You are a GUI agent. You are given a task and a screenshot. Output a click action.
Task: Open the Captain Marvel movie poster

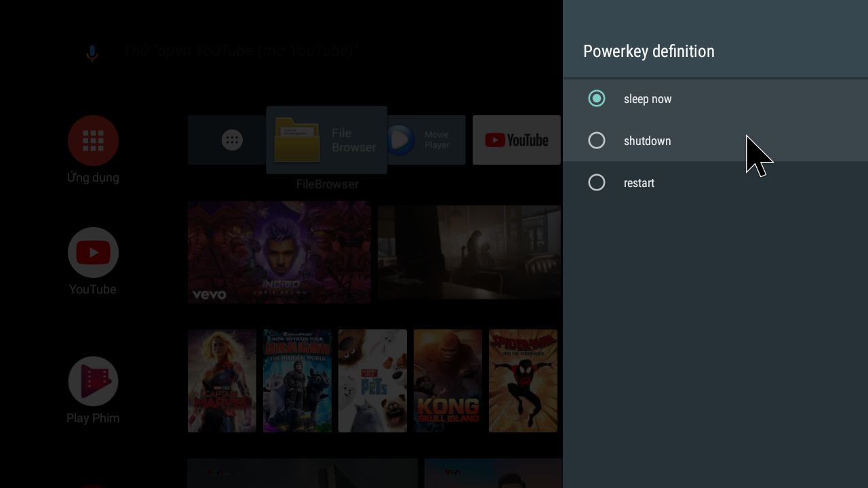(222, 381)
